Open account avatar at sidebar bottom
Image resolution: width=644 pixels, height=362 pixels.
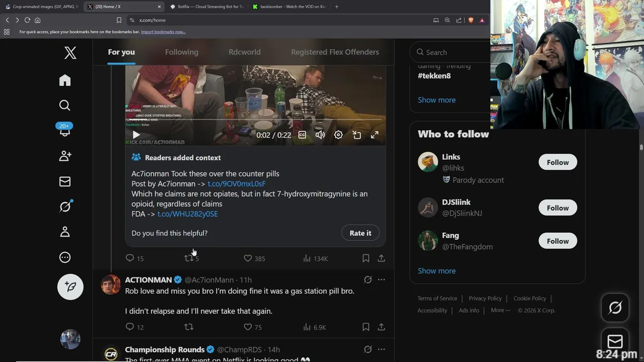coord(70,339)
